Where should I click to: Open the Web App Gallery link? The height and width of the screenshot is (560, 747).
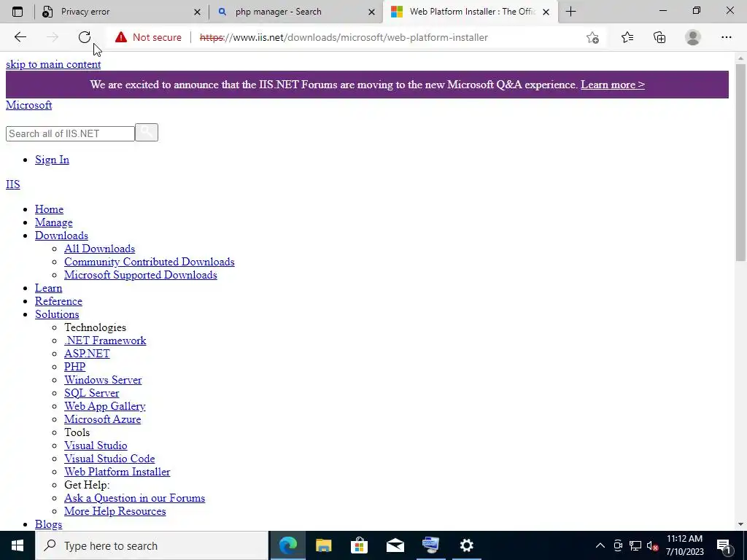point(105,406)
